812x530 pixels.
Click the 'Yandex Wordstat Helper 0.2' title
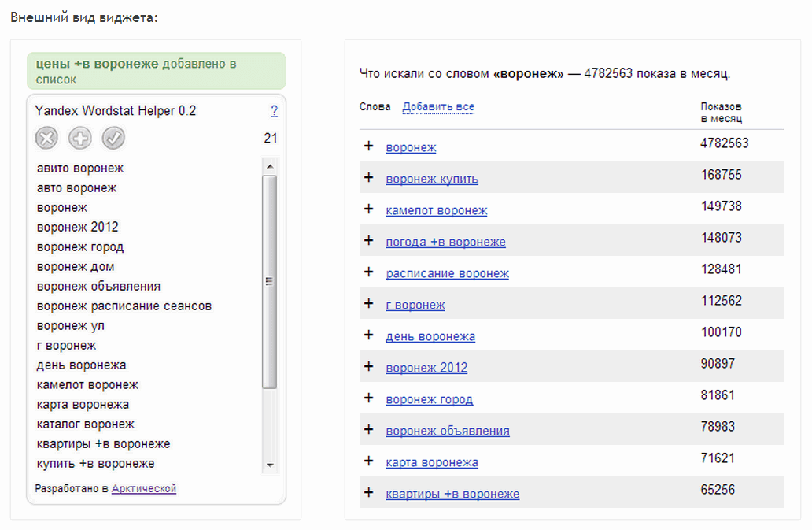pos(116,111)
